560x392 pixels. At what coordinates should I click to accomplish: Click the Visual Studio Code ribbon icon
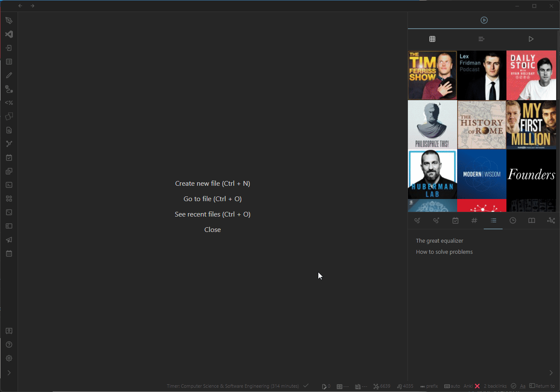[9, 34]
